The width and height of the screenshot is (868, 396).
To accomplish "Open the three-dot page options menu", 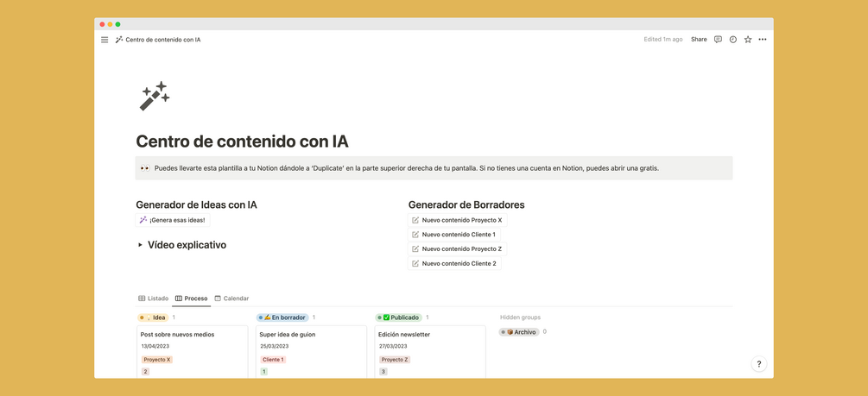I will coord(763,40).
